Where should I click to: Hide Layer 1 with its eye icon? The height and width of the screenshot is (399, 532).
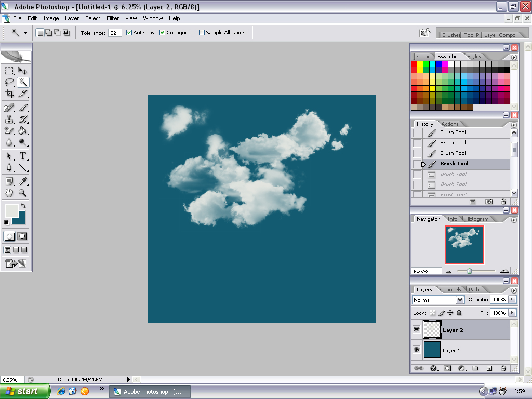point(416,350)
